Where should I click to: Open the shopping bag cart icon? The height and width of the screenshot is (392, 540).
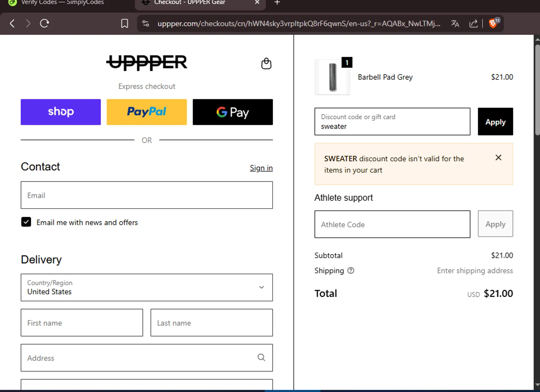tap(266, 64)
